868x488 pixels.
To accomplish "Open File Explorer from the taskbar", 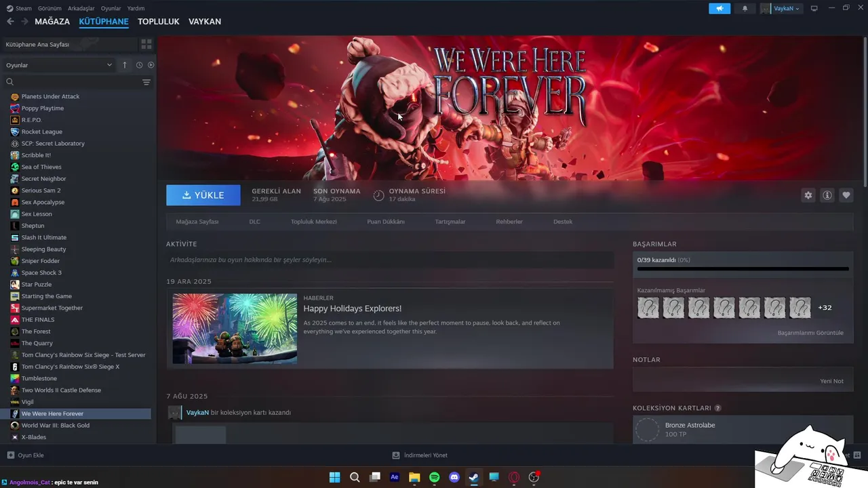I will [414, 477].
